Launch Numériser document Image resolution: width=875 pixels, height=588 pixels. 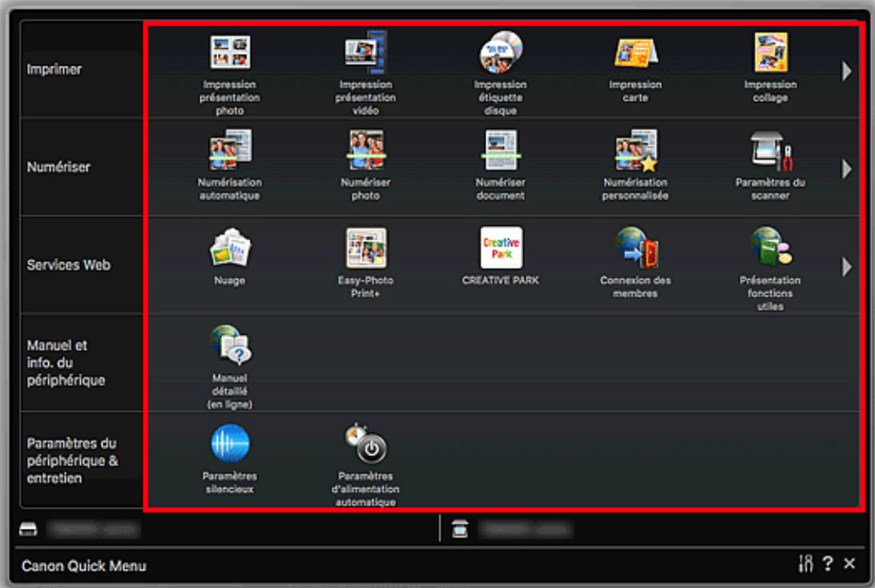[x=501, y=165]
